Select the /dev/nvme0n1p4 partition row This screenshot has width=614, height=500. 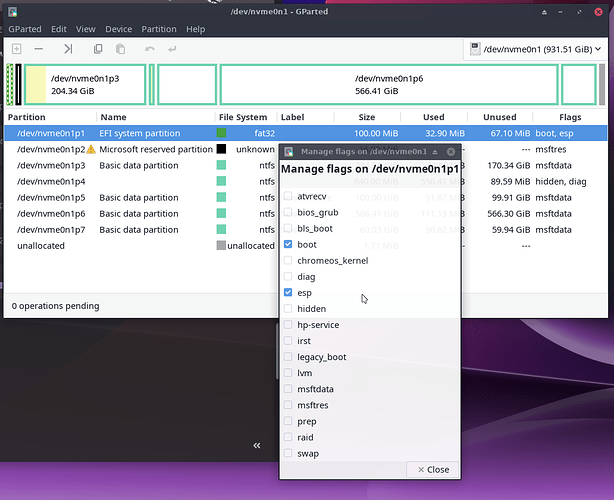click(141, 181)
